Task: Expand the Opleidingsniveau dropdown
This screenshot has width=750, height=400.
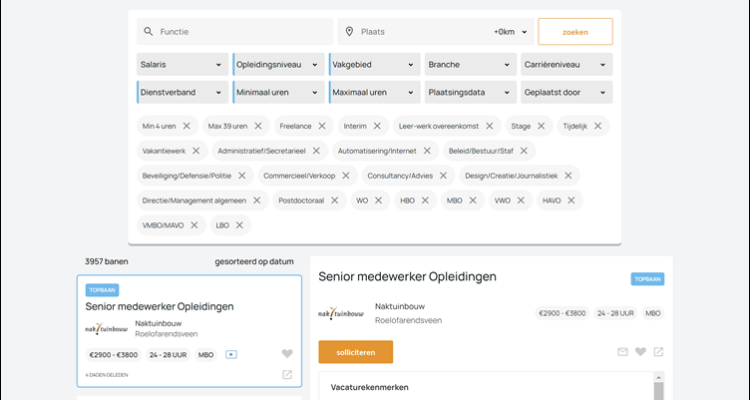Action: pyautogui.click(x=278, y=65)
